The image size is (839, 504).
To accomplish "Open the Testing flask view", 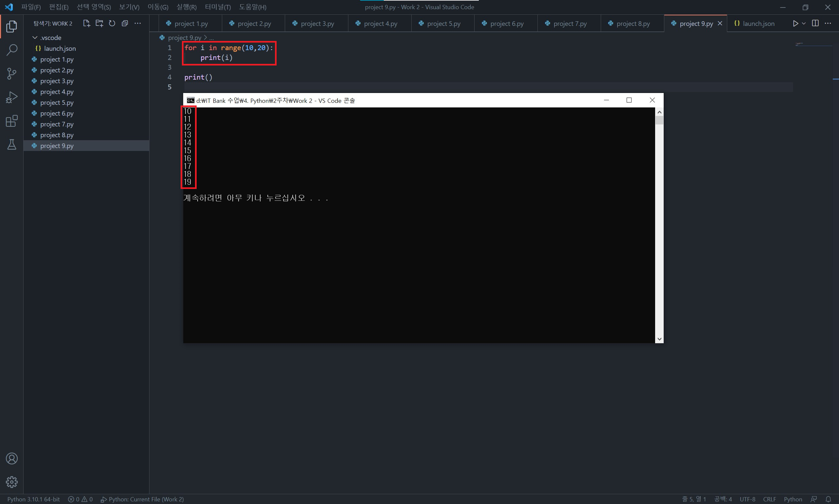I will [11, 145].
